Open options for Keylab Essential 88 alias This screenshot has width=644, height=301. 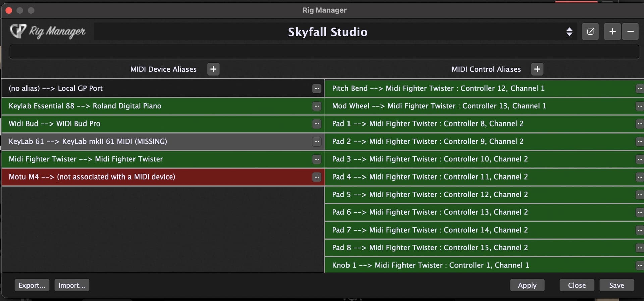pos(316,106)
